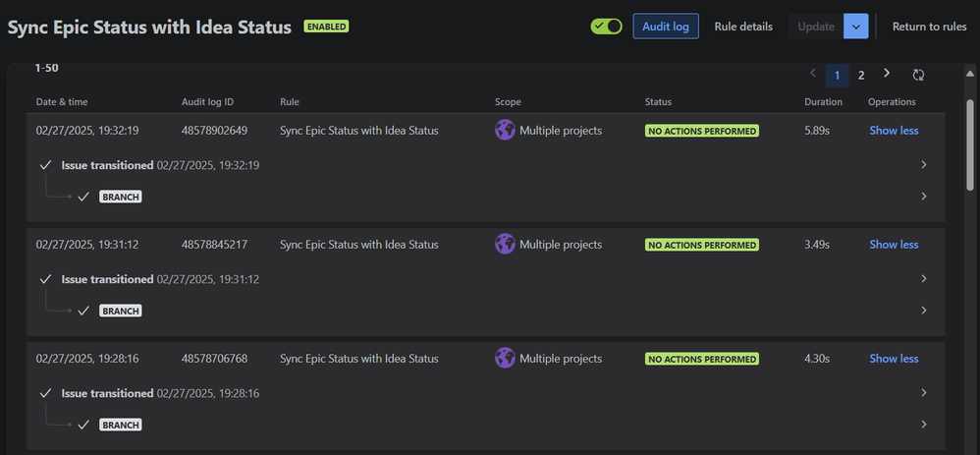Image resolution: width=980 pixels, height=455 pixels.
Task: Click the BRANCH badge under 19:32:19 entry
Action: coord(121,197)
